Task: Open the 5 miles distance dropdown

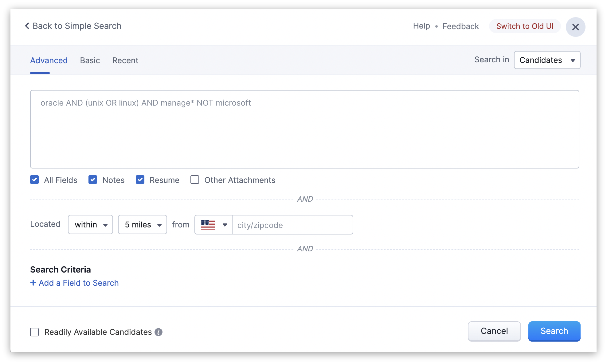Action: click(x=143, y=225)
